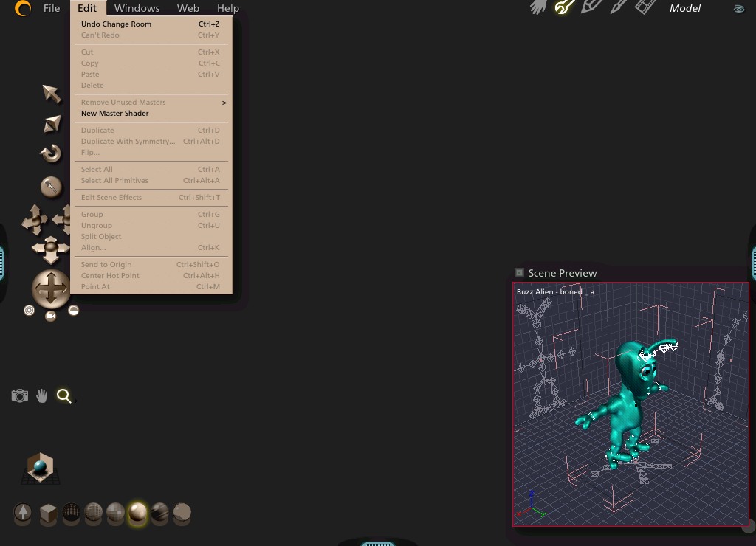Click the photo camera icon
This screenshot has width=756, height=546.
pyautogui.click(x=20, y=395)
